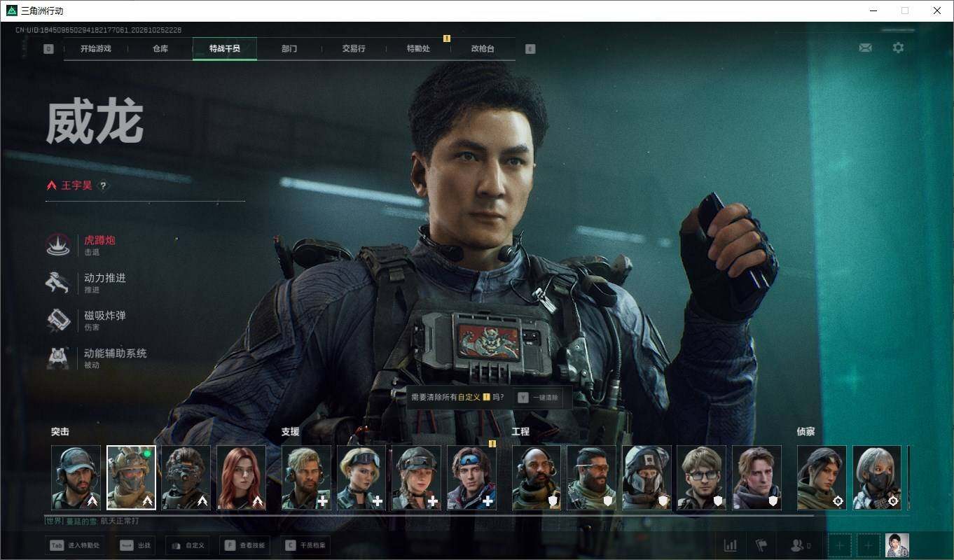
Task: Select the bald engineer operator with headset
Action: [x=537, y=477]
